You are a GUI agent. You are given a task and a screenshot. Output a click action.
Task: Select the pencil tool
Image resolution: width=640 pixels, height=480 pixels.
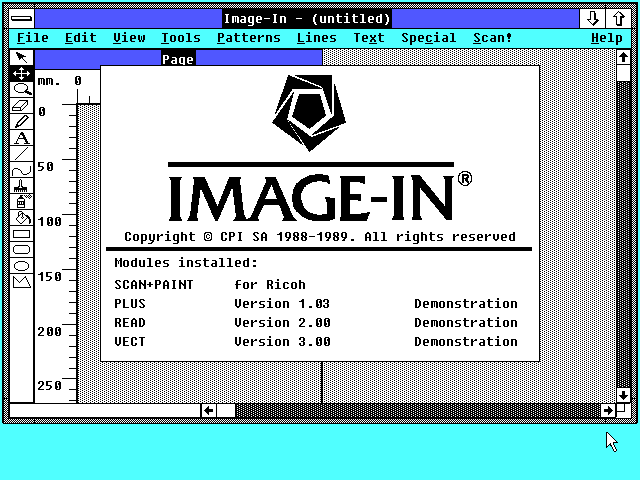click(x=22, y=122)
